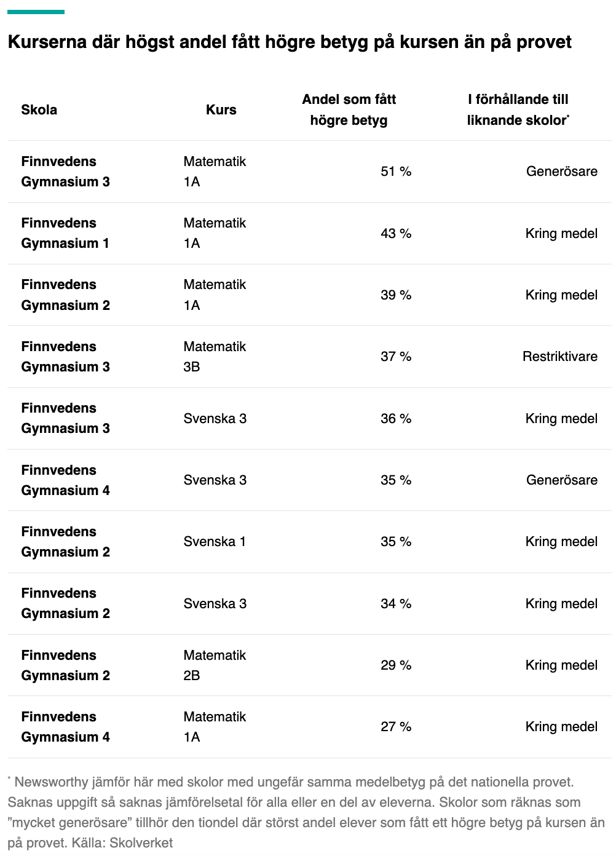
Task: Click the "Andel som fått högre betyg" header
Action: [x=349, y=110]
